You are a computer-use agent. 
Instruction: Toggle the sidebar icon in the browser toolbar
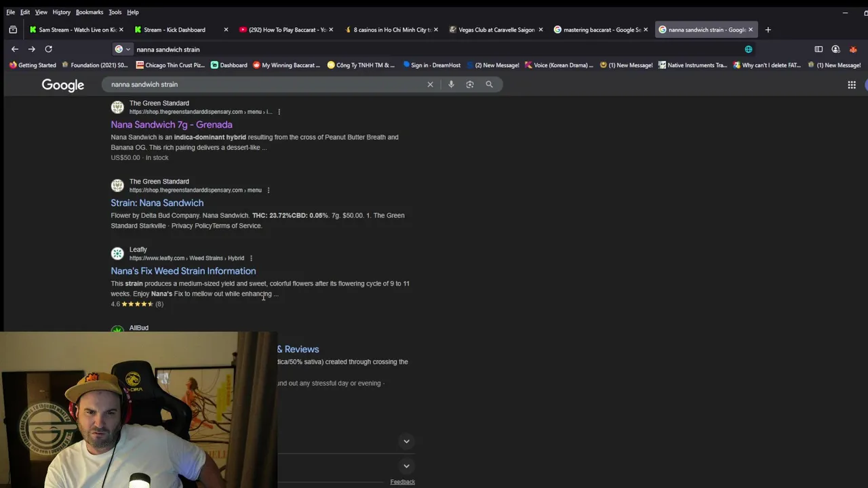[818, 49]
